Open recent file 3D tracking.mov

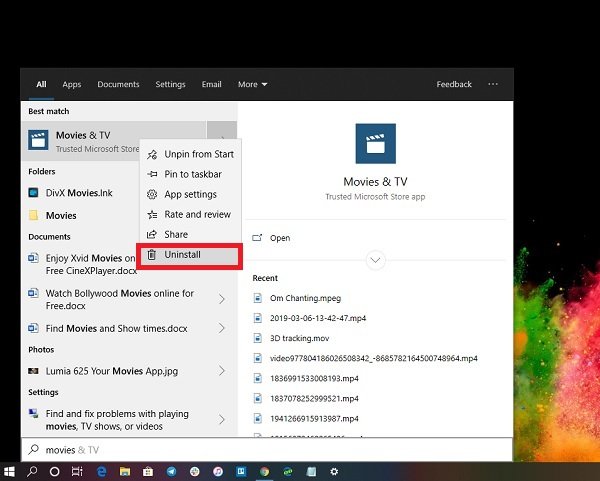[299, 338]
